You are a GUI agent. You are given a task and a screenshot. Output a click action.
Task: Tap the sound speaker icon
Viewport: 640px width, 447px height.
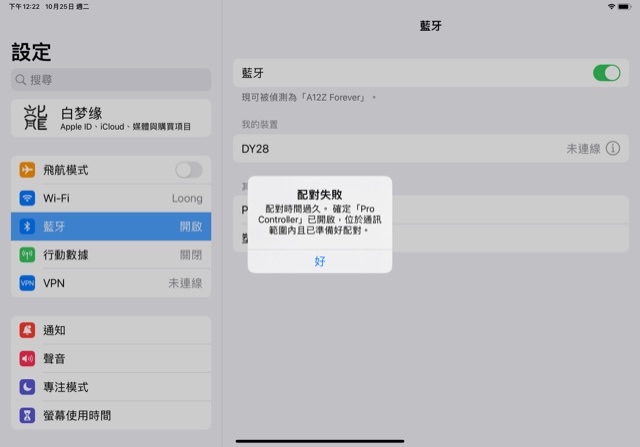(27, 358)
